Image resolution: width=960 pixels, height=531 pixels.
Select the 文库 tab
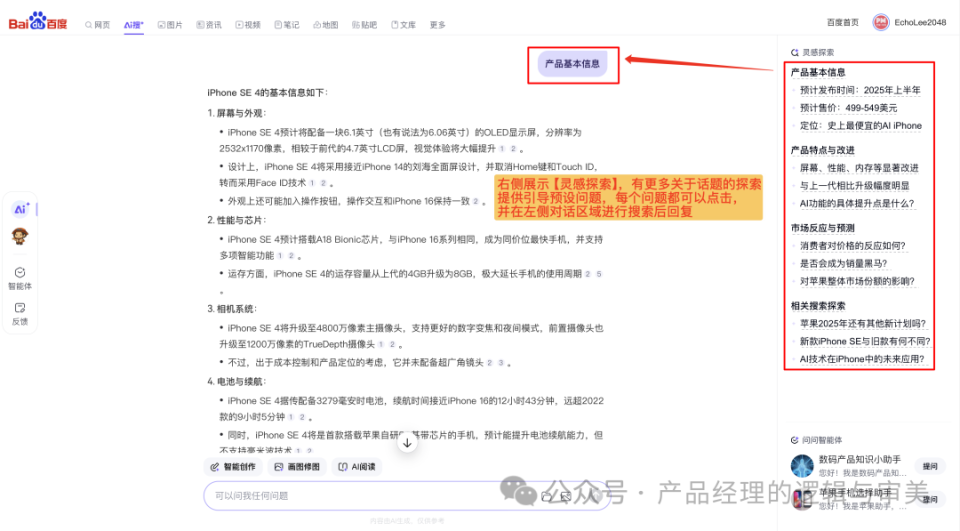tap(403, 25)
